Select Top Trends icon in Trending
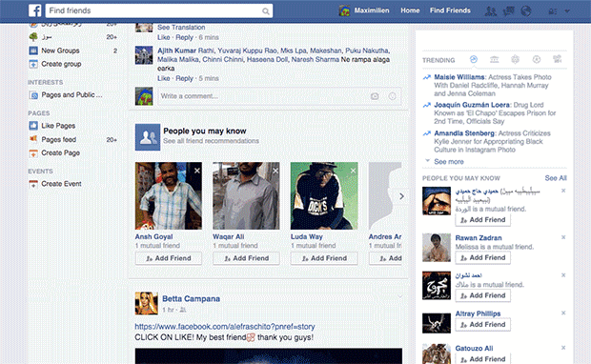Viewport: 591px width, 364px height. 474,59
